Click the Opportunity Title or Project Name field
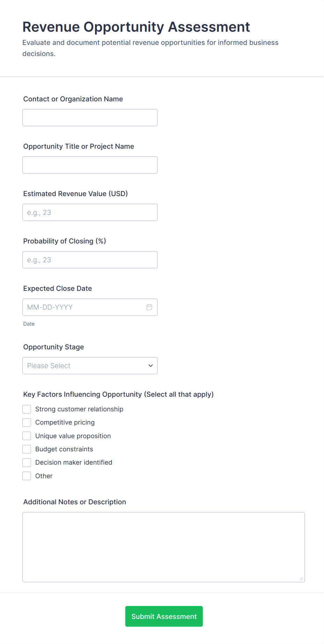Image resolution: width=324 pixels, height=644 pixels. point(90,165)
